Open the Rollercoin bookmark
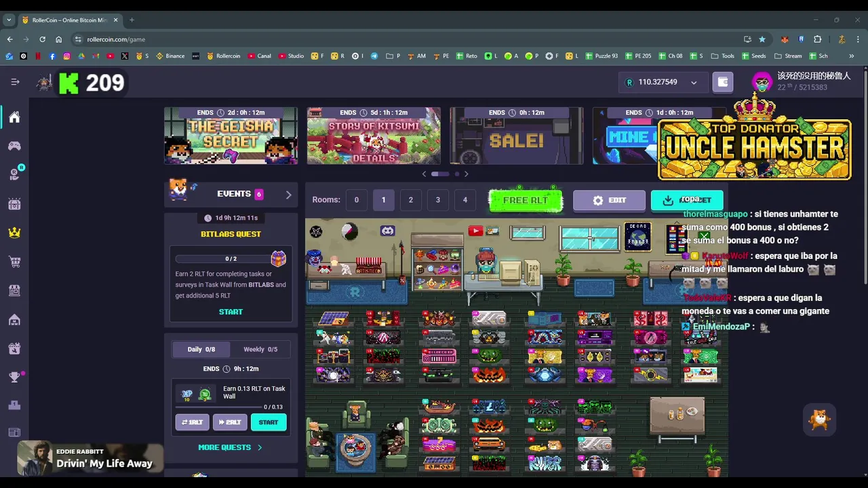Screen dimensions: 868x488 [223, 56]
